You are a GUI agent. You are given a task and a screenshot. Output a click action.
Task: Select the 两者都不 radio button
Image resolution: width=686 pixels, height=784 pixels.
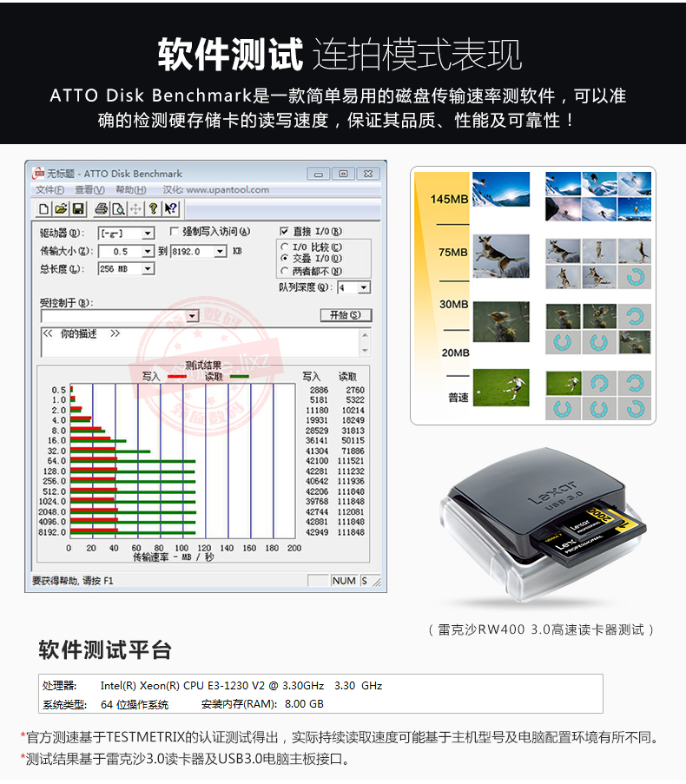click(x=285, y=271)
